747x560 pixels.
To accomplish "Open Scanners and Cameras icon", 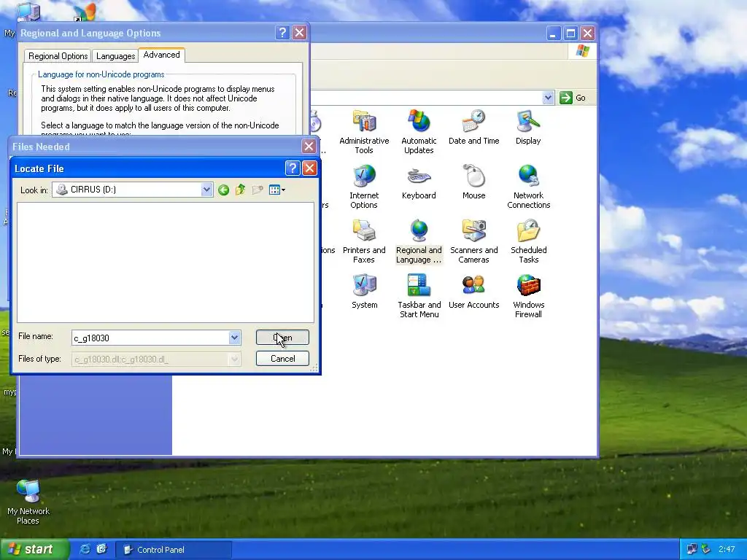I will point(473,241).
